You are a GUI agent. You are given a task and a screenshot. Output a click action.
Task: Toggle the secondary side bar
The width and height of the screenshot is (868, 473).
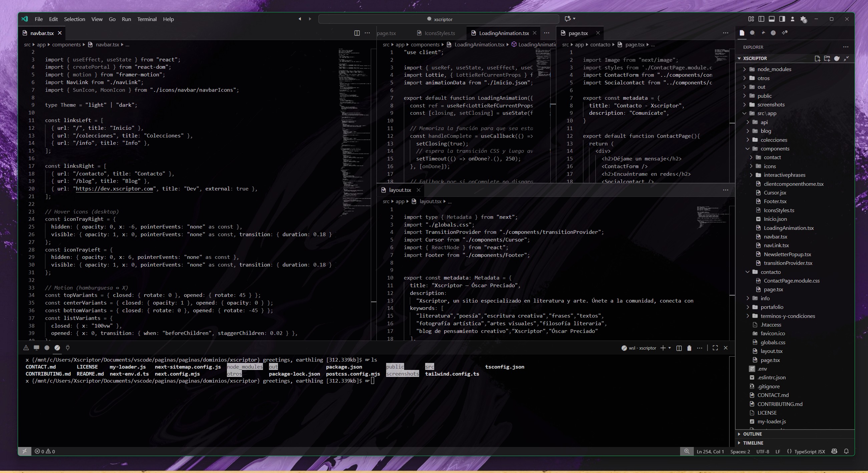[x=782, y=19]
